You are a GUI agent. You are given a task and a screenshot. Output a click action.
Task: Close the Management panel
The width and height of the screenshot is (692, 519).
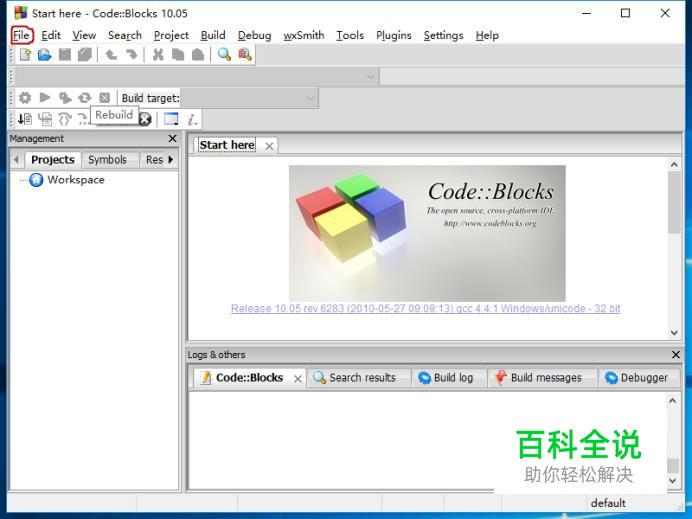(x=173, y=139)
